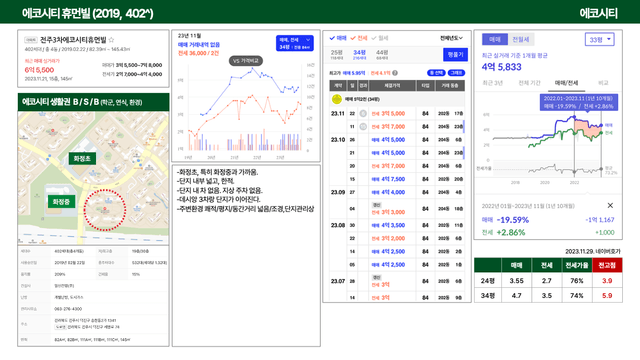Click the 매매 4억 3,500 transaction price
Viewport: 640px width, 360px height.
point(388,225)
